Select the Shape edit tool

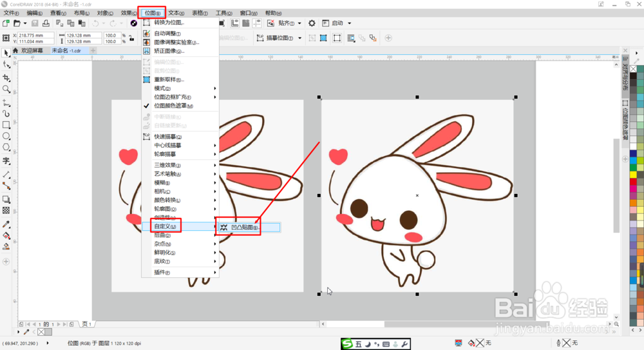tap(6, 65)
